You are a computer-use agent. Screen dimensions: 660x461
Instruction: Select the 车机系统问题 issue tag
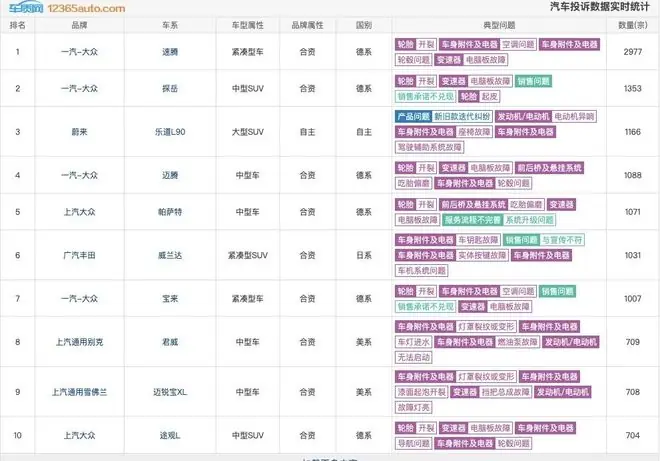click(x=421, y=271)
